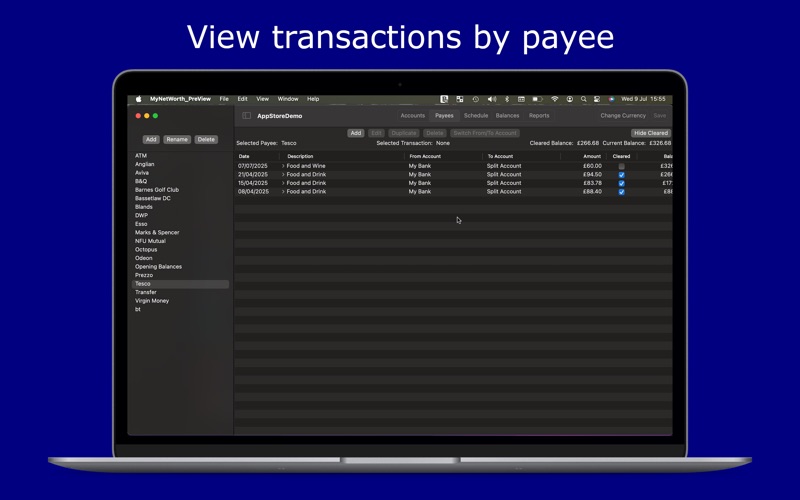Expand the Food and Wine split transaction
The width and height of the screenshot is (800, 500).
click(x=283, y=166)
